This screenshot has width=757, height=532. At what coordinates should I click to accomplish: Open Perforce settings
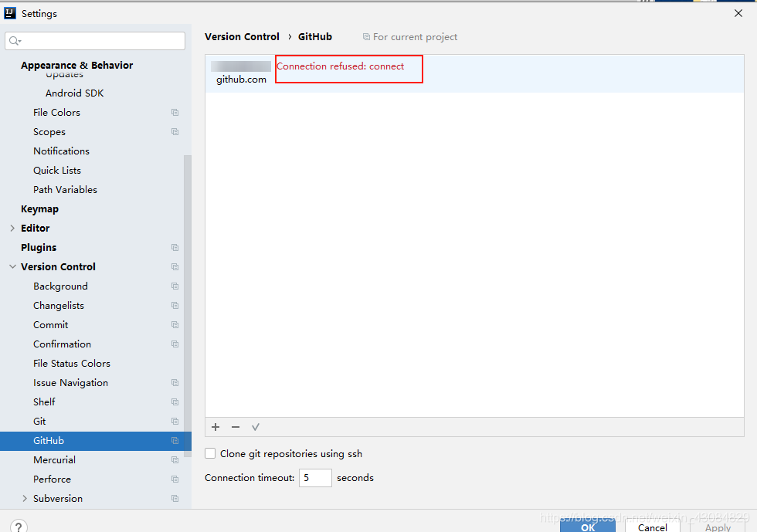[x=52, y=479]
